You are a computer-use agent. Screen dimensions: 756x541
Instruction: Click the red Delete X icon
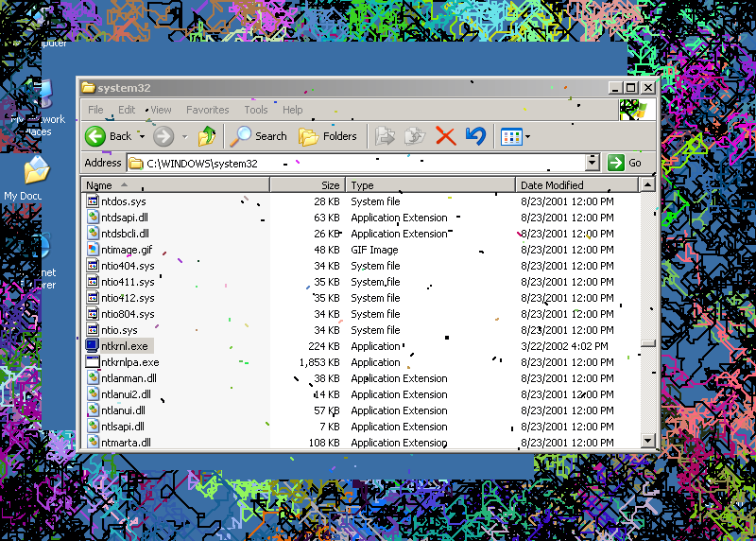click(445, 136)
